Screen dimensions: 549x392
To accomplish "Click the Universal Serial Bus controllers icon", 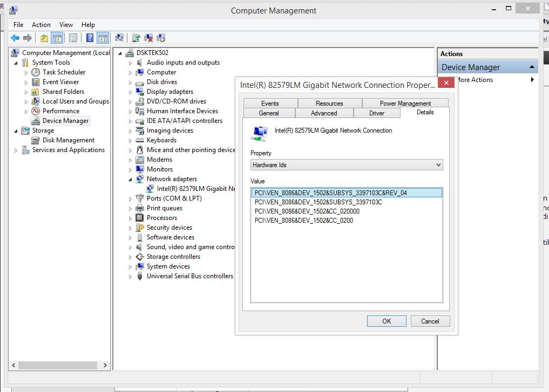I will (x=140, y=276).
